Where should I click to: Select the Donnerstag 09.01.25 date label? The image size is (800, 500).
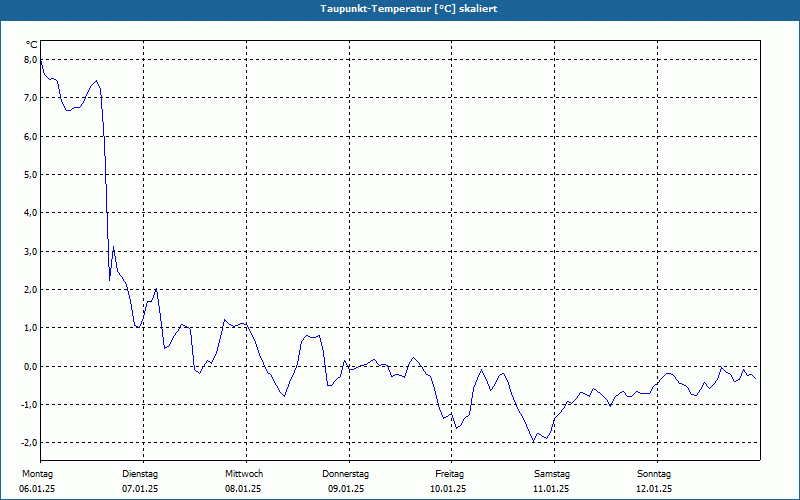pos(345,481)
